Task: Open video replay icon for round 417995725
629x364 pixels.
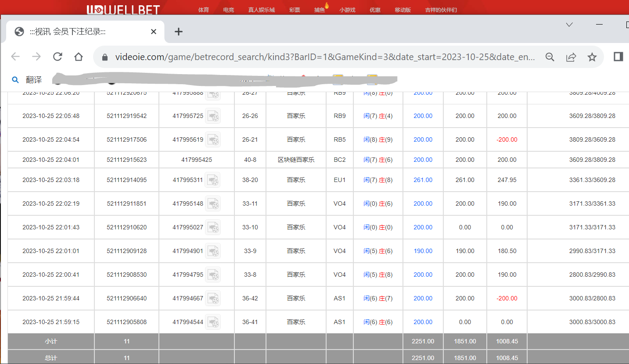Action: (213, 116)
